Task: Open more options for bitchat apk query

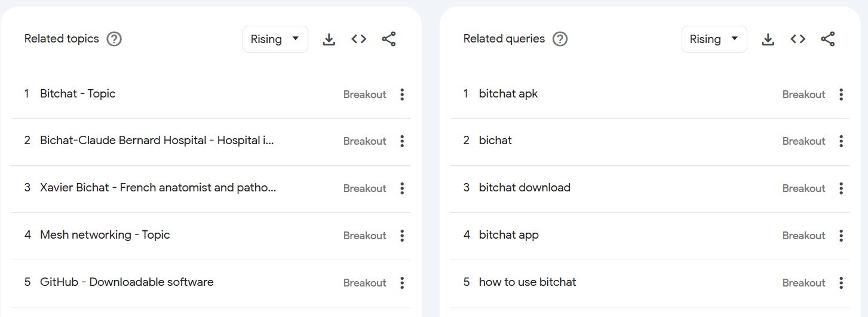Action: 841,95
